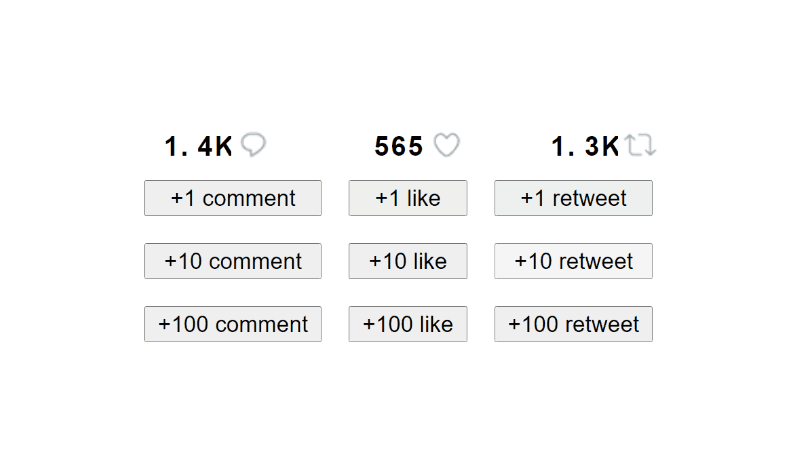Add 10 comments with +10 comment
Image resolution: width=800 pixels, height=470 pixels.
coord(233,261)
